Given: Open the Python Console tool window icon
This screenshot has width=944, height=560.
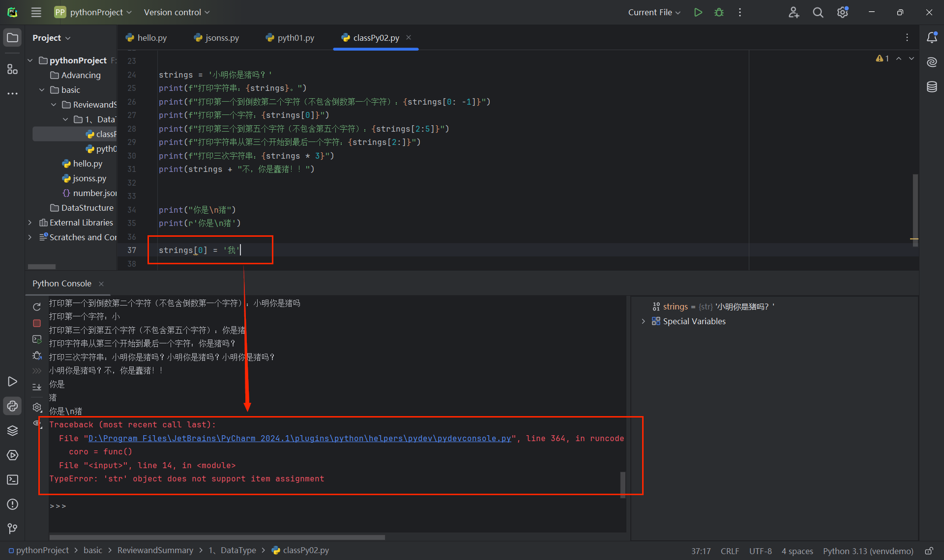Looking at the screenshot, I should 13,406.
